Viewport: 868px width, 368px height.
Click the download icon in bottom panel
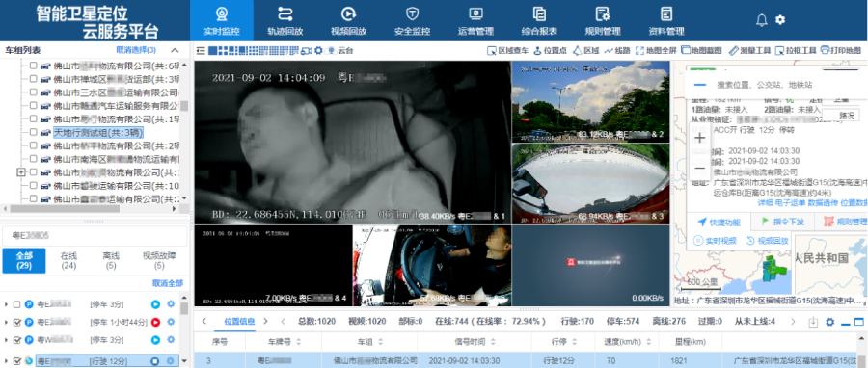[x=813, y=322]
